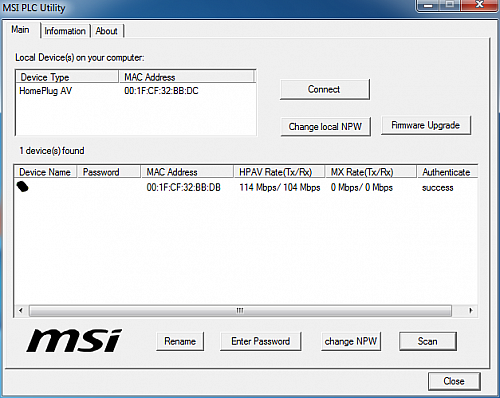The height and width of the screenshot is (398, 500).
Task: Click the horizontal scrollbar left arrow
Action: [x=21, y=311]
